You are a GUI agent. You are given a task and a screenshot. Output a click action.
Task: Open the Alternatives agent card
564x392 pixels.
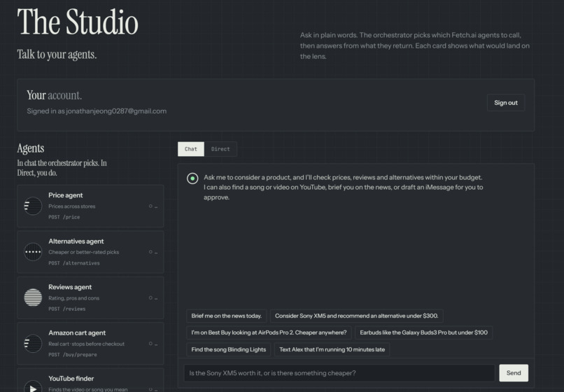tap(91, 252)
